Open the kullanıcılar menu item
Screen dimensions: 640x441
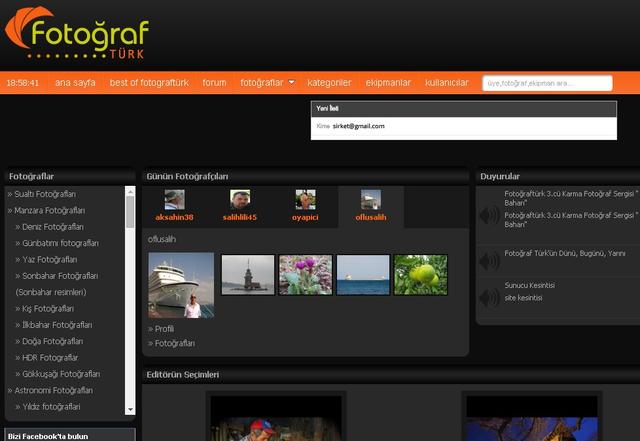(x=447, y=83)
